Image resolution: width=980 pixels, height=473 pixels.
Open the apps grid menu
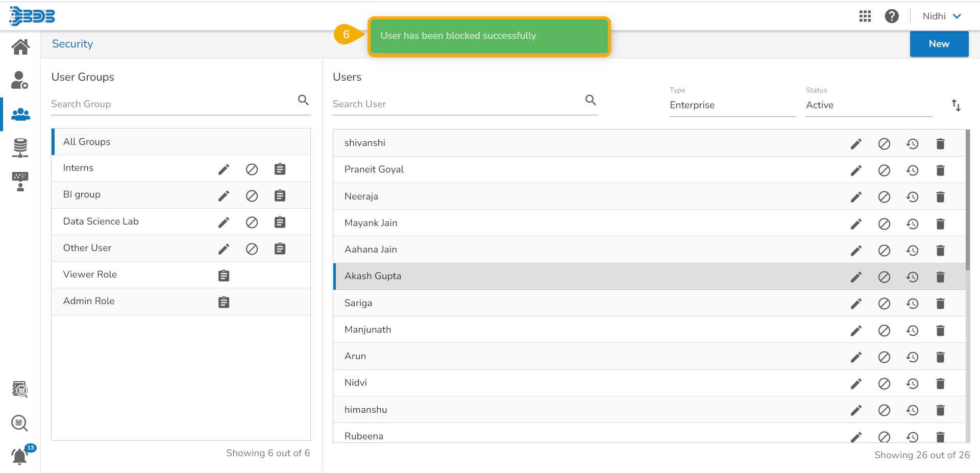pos(865,16)
